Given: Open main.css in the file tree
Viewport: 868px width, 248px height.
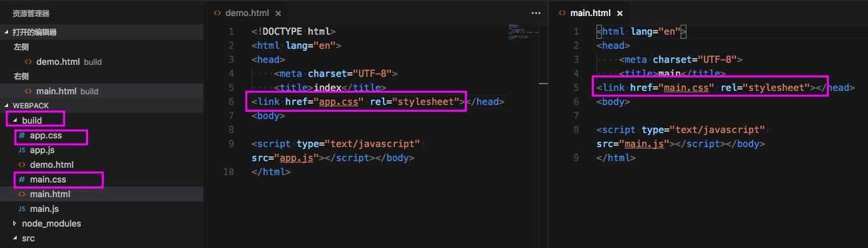Looking at the screenshot, I should point(48,180).
